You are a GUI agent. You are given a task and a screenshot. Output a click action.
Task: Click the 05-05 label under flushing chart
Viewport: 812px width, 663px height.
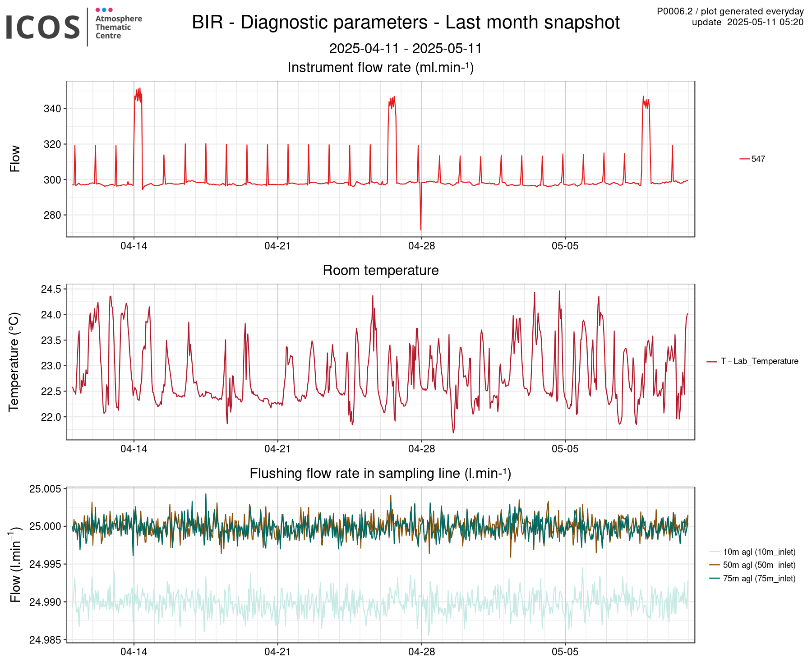coord(565,652)
